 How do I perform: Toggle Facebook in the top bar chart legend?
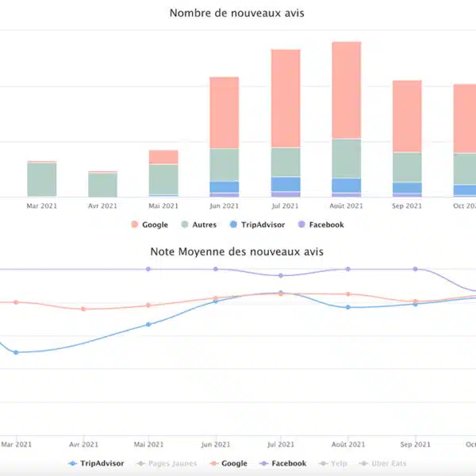321,225
